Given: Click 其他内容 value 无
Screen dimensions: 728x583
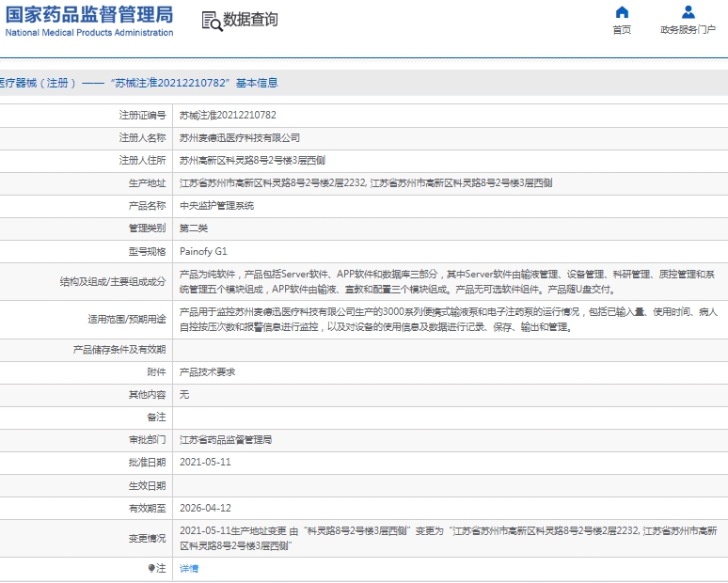Looking at the screenshot, I should (184, 395).
